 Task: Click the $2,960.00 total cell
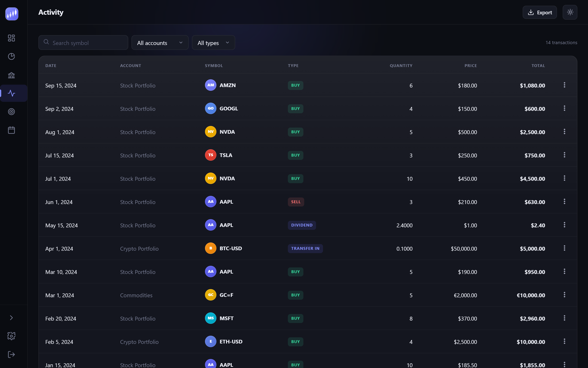click(532, 319)
